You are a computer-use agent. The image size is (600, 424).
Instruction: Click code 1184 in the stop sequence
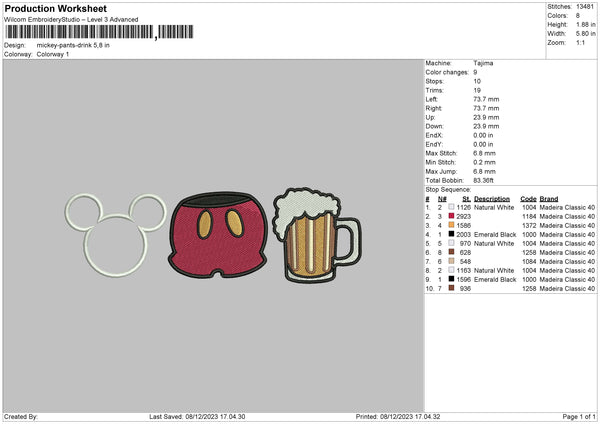(529, 217)
